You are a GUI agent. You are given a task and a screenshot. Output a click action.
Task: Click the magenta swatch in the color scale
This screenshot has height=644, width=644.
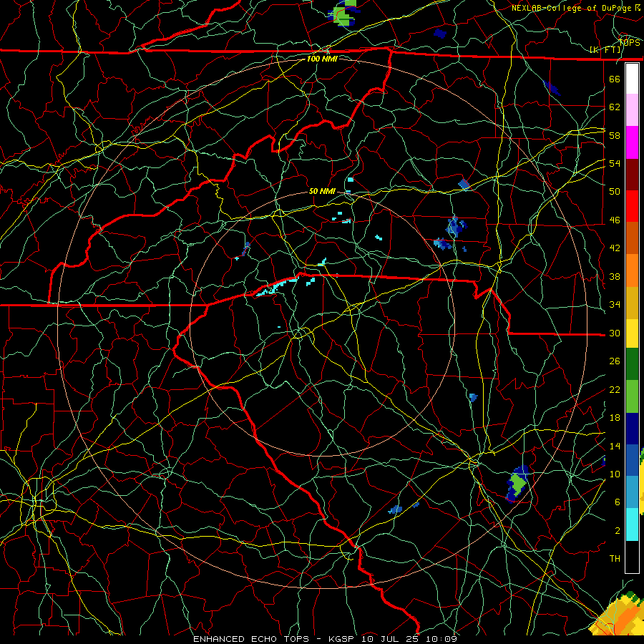(632, 142)
